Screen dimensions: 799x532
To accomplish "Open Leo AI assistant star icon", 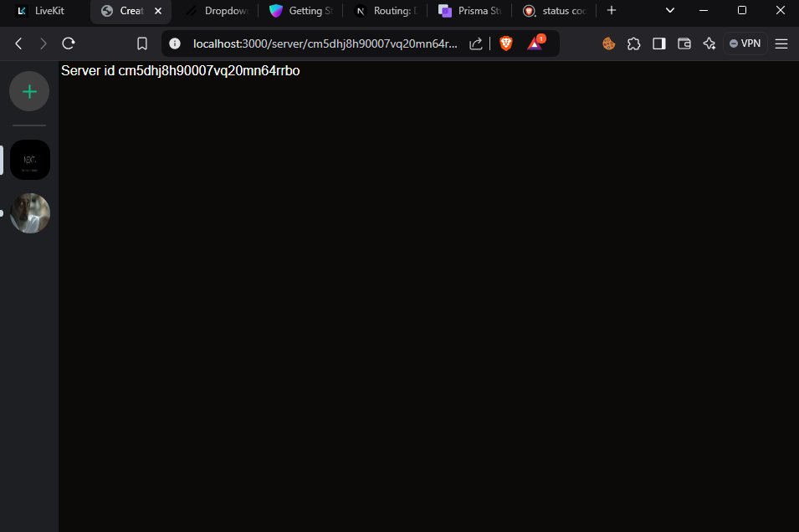I will click(709, 43).
